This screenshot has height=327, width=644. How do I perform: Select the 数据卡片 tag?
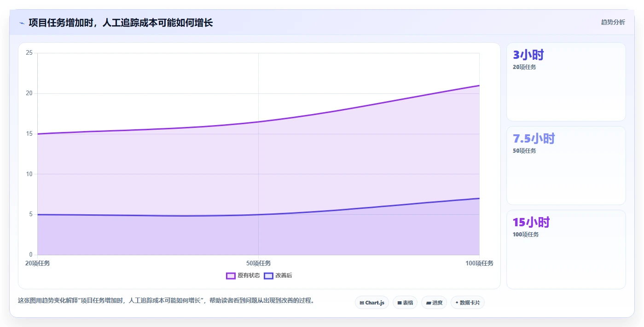click(468, 303)
